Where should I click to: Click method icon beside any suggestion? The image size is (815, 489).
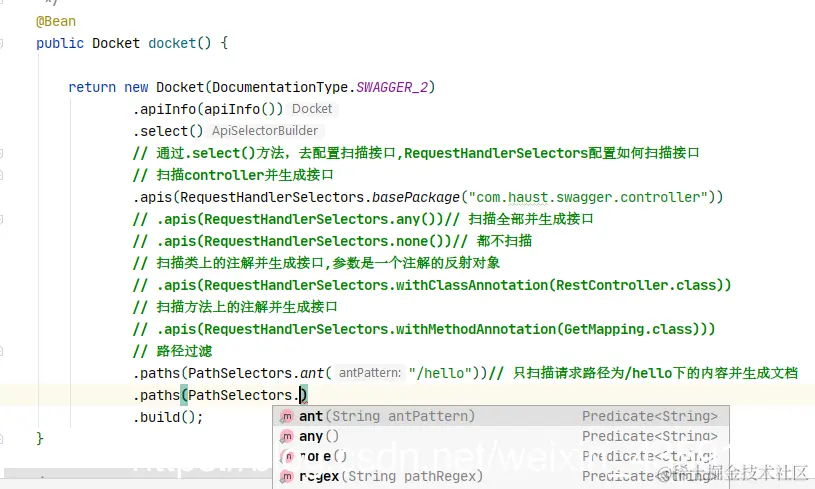[287, 437]
